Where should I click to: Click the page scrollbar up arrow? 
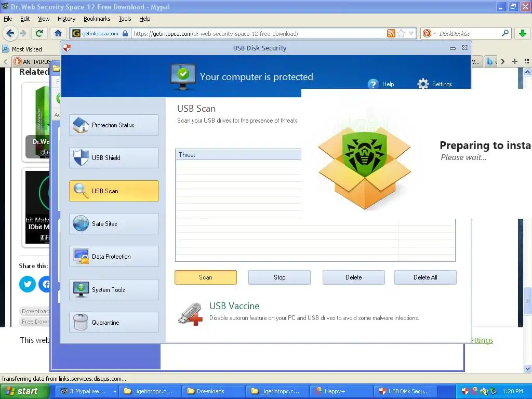[x=527, y=72]
